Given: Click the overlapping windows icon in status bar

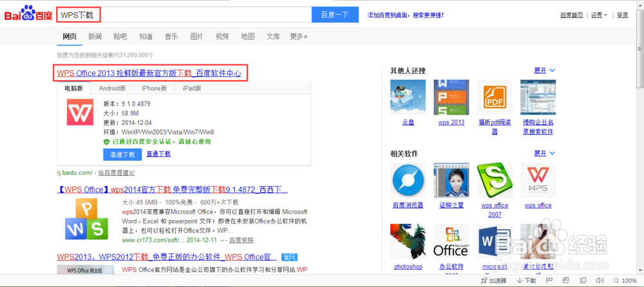Looking at the screenshot, I should (582, 281).
